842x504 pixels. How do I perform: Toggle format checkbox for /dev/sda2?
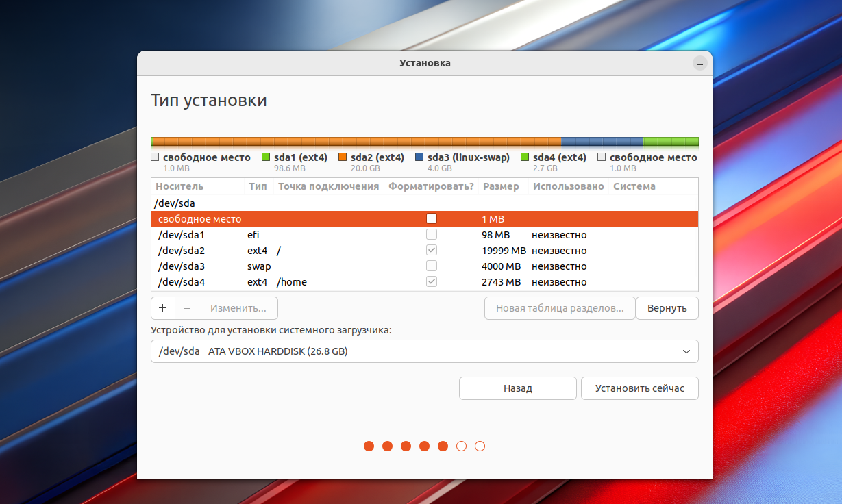(432, 251)
